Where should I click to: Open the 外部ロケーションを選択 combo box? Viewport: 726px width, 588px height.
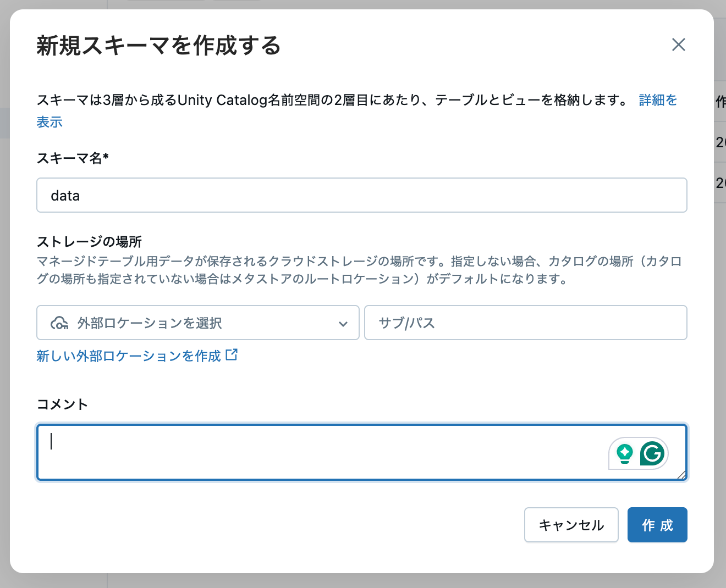(198, 323)
